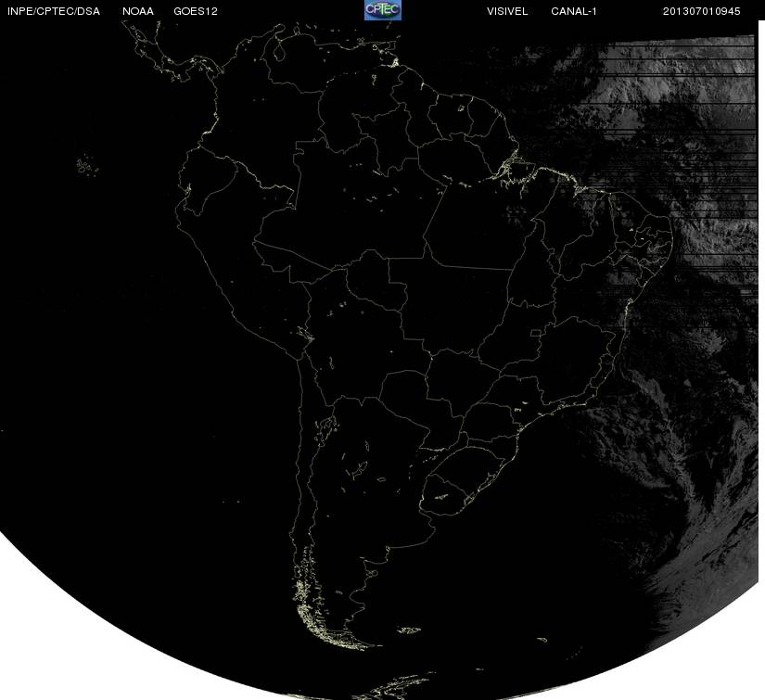
Task: Click the VISIVEL channel label
Action: click(507, 11)
